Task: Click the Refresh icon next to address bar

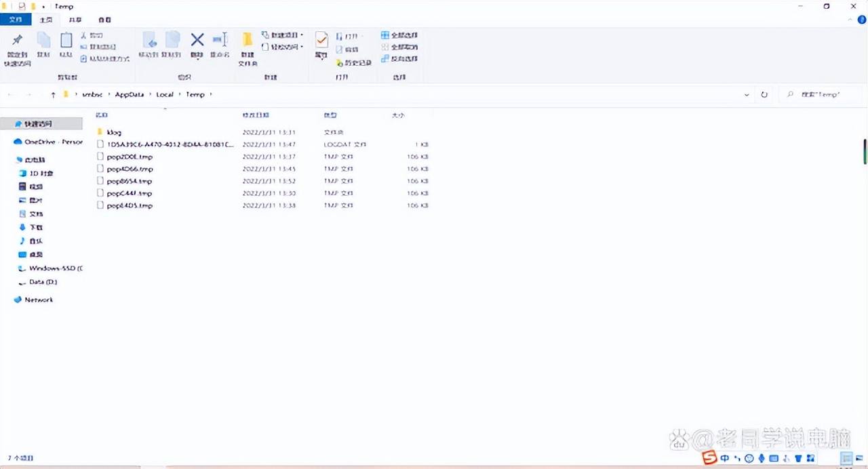Action: pyautogui.click(x=764, y=95)
